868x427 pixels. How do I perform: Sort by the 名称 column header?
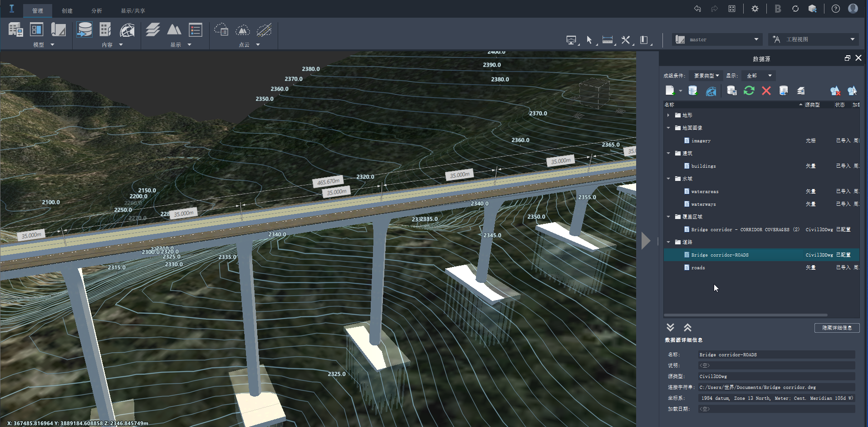[733, 105]
